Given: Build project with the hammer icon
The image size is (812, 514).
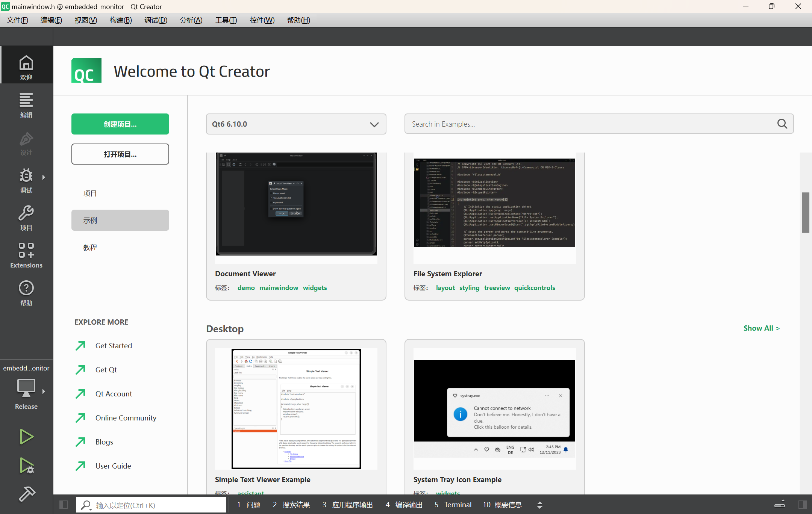Looking at the screenshot, I should (x=26, y=494).
